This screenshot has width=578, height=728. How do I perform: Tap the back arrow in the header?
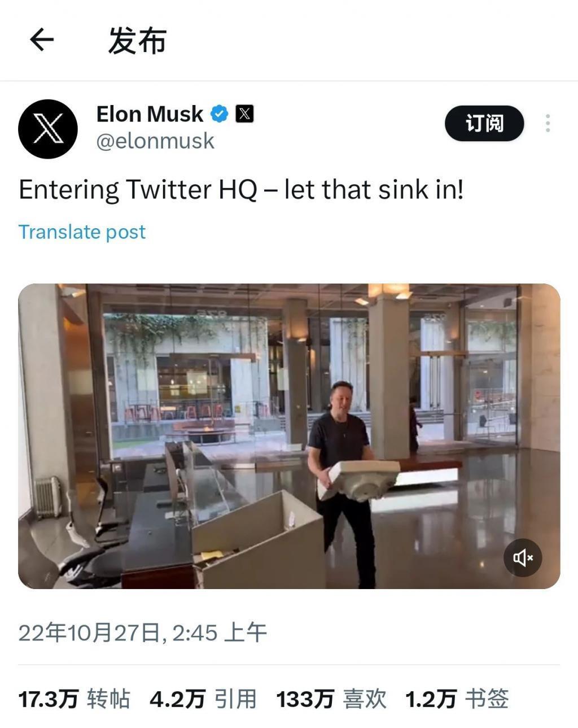[42, 40]
